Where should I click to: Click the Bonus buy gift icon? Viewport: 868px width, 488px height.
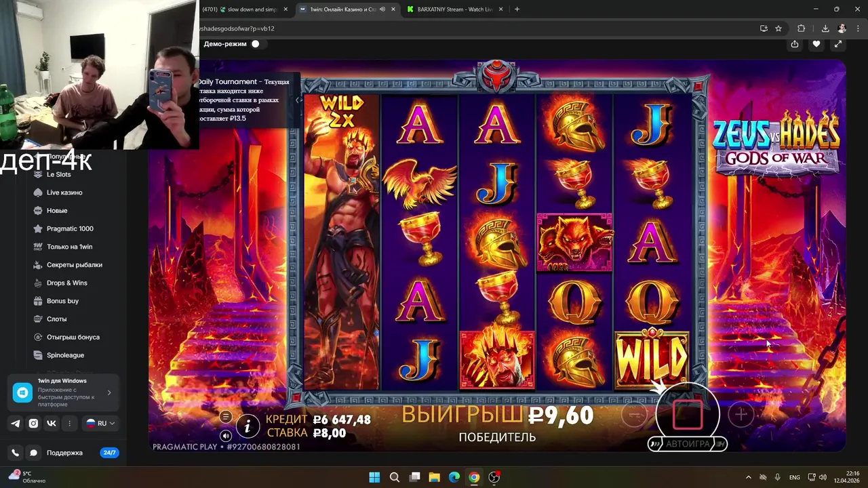pyautogui.click(x=38, y=301)
